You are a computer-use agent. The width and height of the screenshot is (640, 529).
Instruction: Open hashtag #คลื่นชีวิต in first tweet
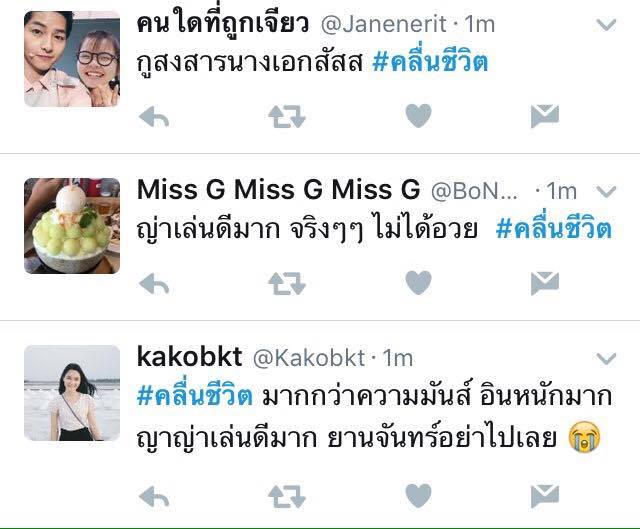431,62
